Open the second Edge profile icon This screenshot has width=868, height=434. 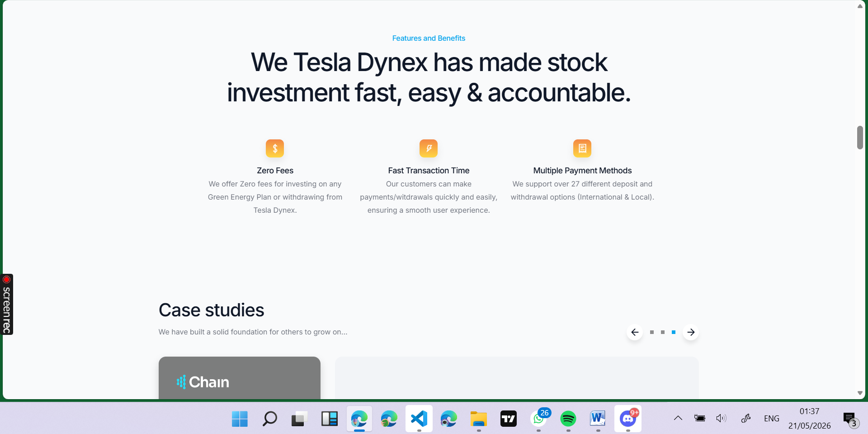(389, 419)
